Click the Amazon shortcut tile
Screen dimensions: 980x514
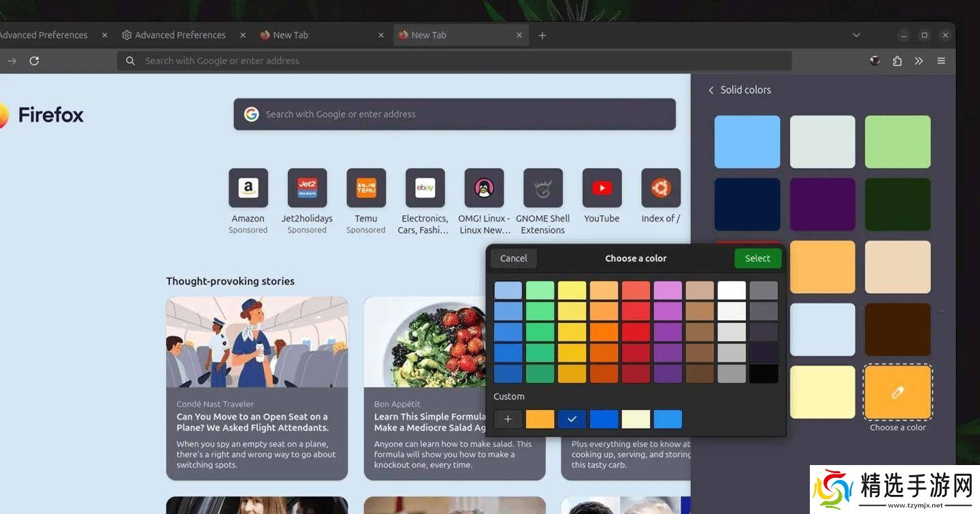[248, 188]
